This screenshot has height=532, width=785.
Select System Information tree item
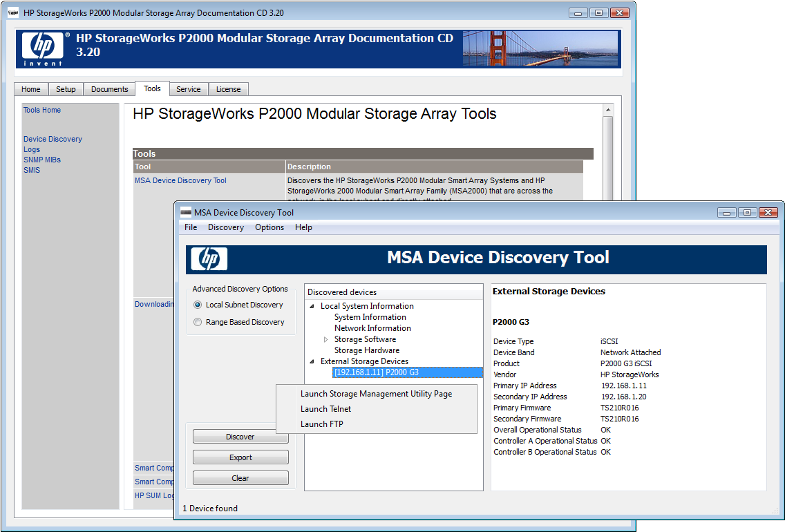click(x=370, y=317)
